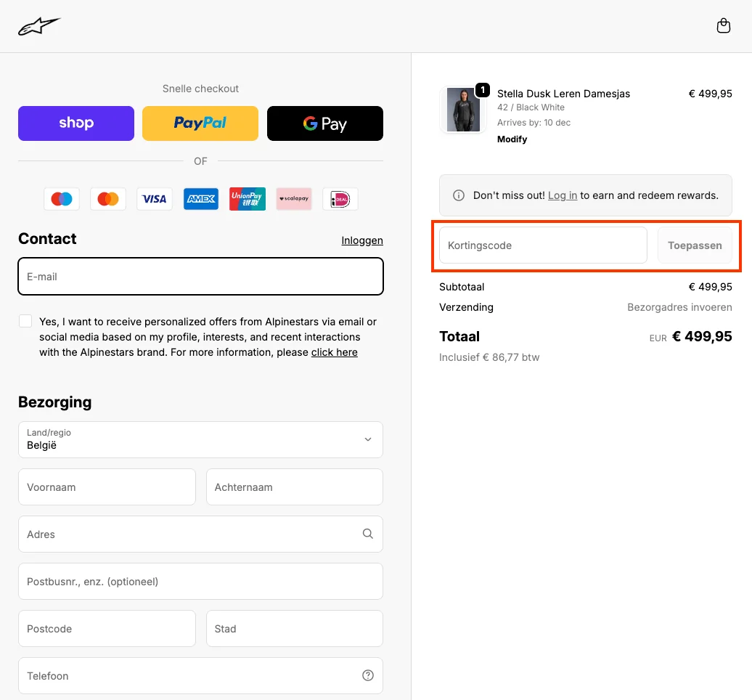The width and height of the screenshot is (752, 700).
Task: Click the Maestro payment icon
Action: pyautogui.click(x=62, y=199)
